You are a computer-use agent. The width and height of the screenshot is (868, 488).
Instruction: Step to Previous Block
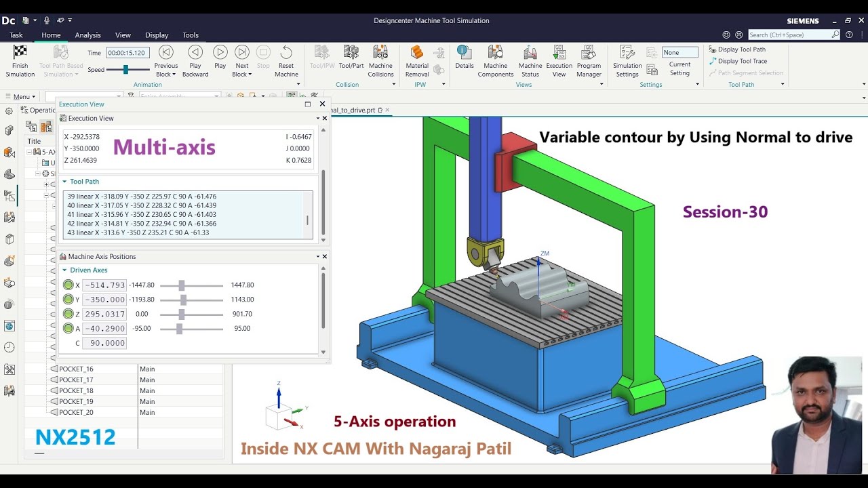pos(165,61)
